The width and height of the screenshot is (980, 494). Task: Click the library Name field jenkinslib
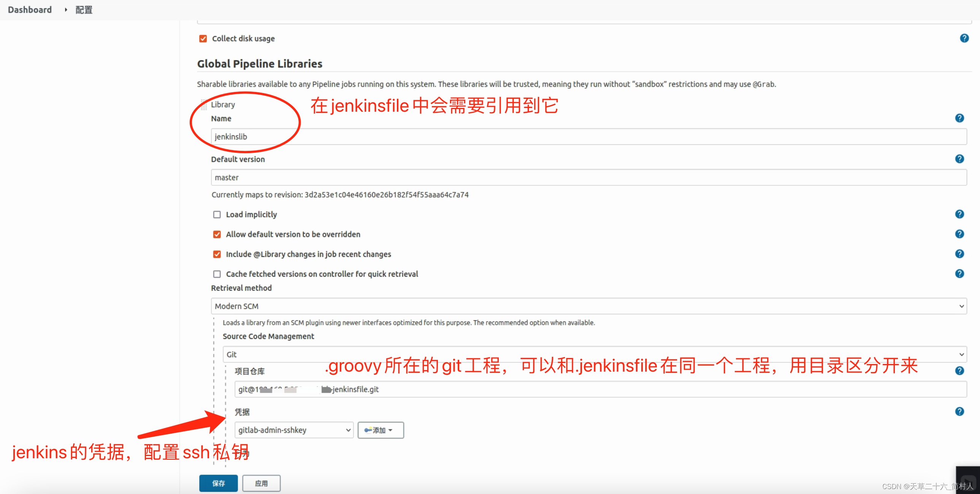tap(589, 136)
